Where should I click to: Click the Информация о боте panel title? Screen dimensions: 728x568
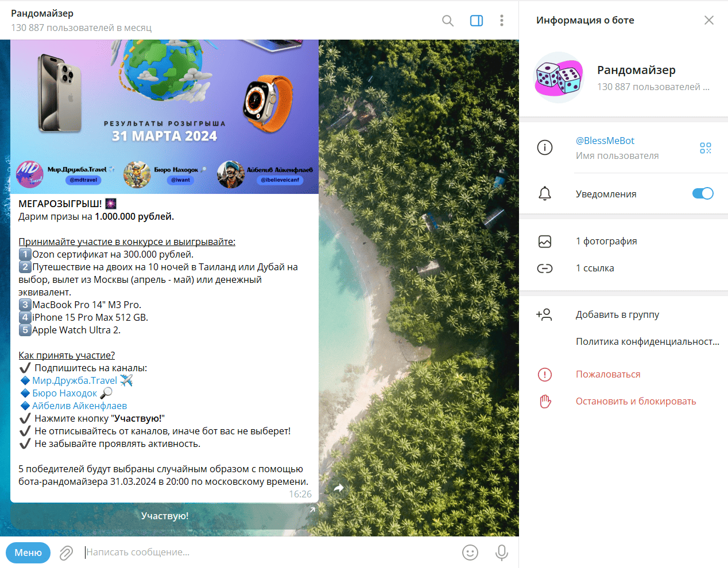pyautogui.click(x=585, y=20)
